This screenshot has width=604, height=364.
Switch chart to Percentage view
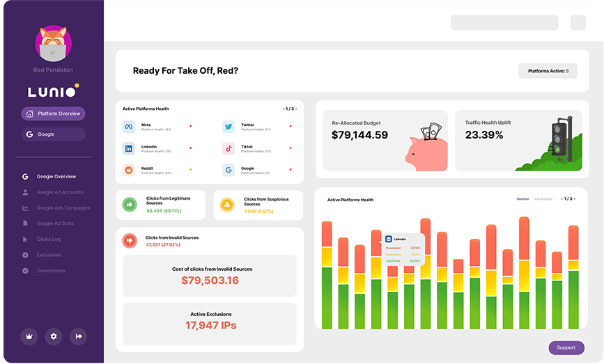(543, 199)
